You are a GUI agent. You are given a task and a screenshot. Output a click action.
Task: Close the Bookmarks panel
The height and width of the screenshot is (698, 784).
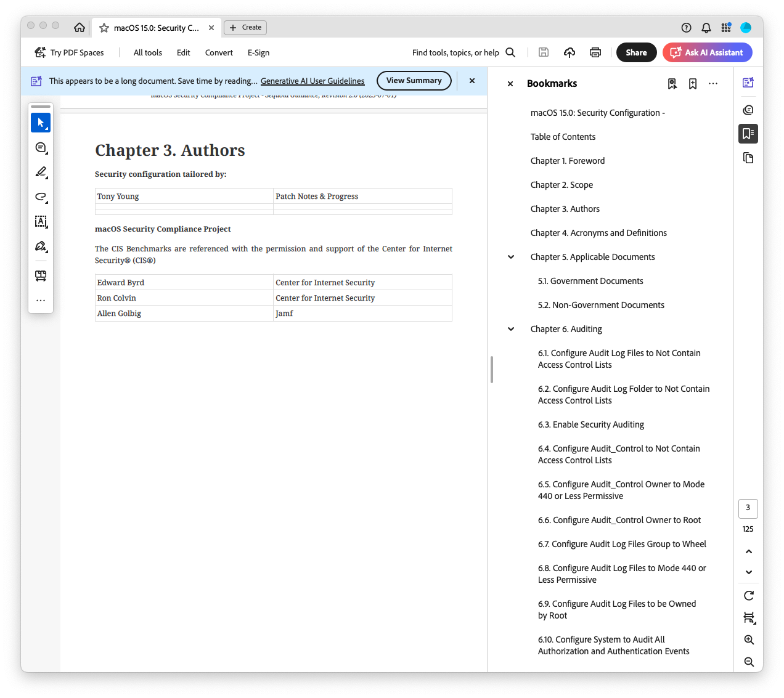(510, 84)
